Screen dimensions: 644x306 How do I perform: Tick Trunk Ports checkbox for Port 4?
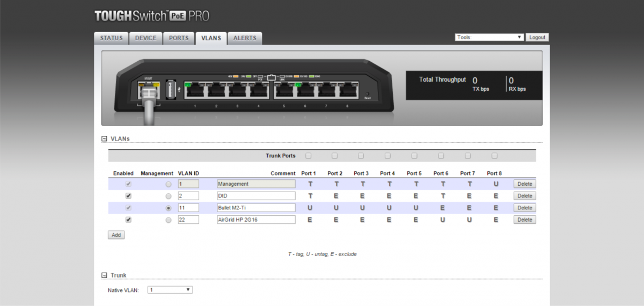(387, 156)
